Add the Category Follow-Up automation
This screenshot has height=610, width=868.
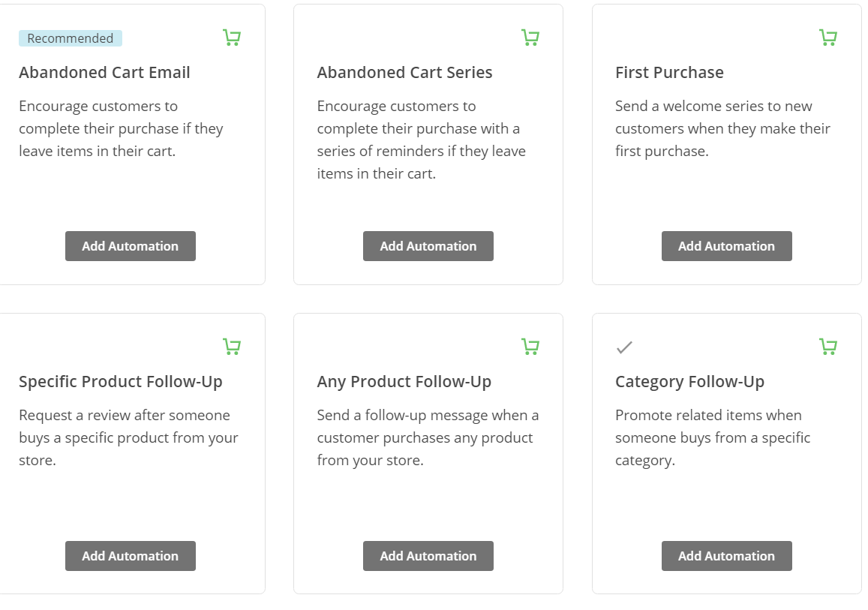[x=726, y=556]
